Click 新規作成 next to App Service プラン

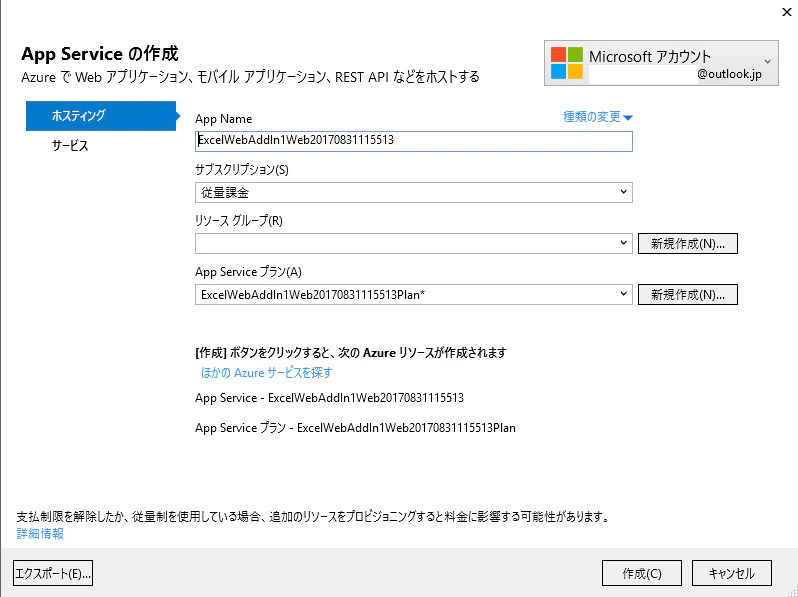(688, 294)
